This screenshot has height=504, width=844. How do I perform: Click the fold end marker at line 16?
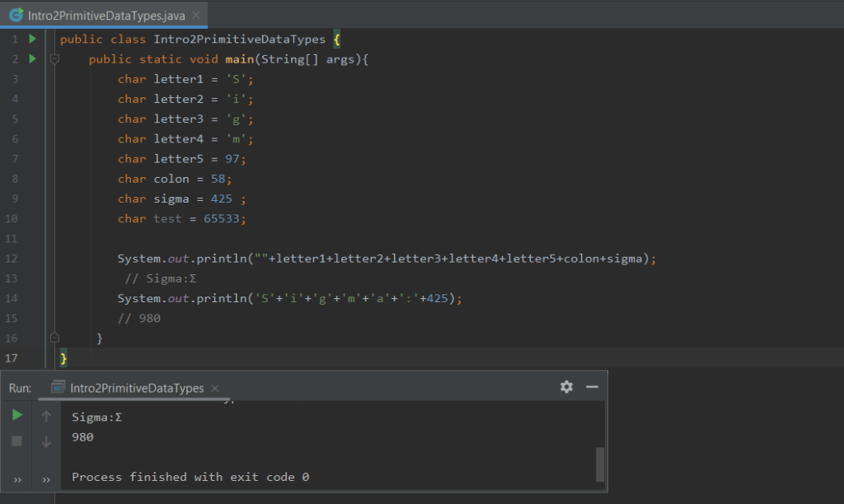coord(54,338)
